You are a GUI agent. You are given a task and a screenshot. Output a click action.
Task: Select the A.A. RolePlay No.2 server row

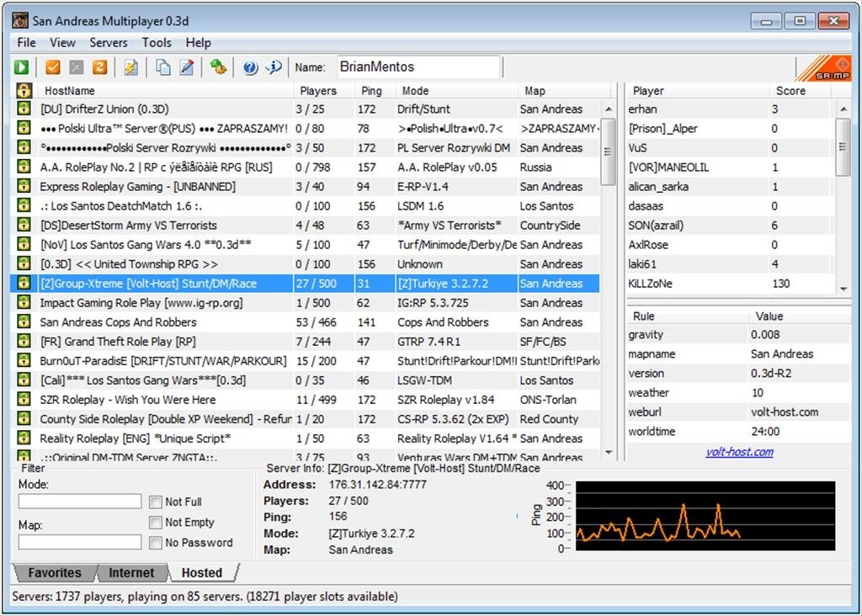[305, 167]
